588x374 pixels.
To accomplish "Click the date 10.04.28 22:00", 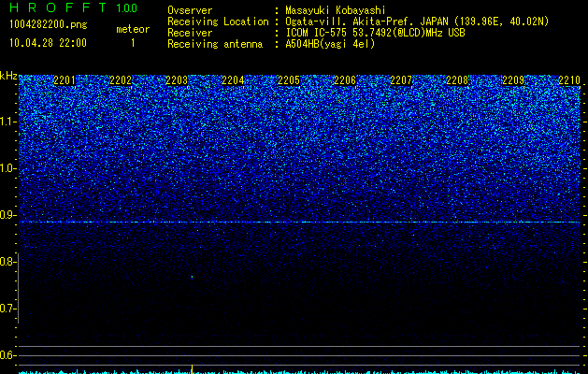I will pyautogui.click(x=48, y=43).
